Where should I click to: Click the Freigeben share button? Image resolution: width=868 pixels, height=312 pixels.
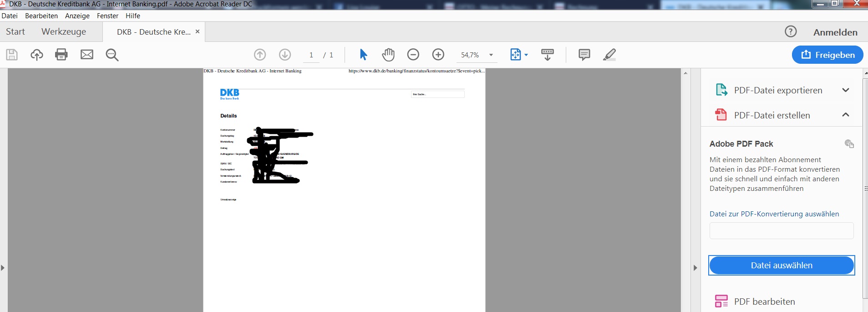(827, 55)
